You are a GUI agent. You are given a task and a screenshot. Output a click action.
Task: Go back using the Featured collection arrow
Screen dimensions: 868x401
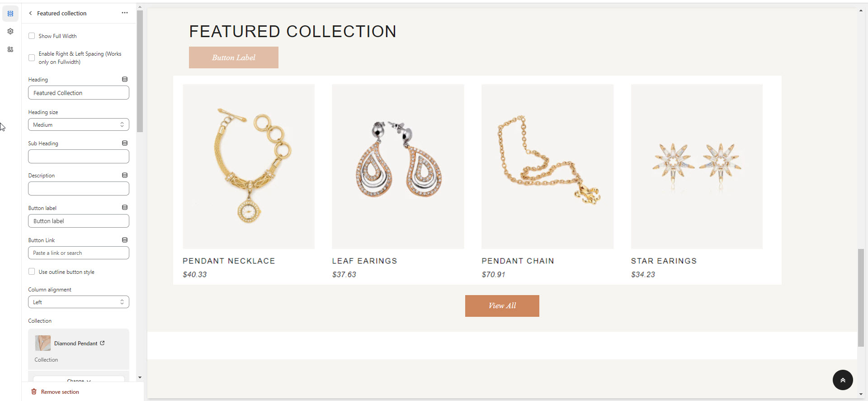click(x=30, y=13)
